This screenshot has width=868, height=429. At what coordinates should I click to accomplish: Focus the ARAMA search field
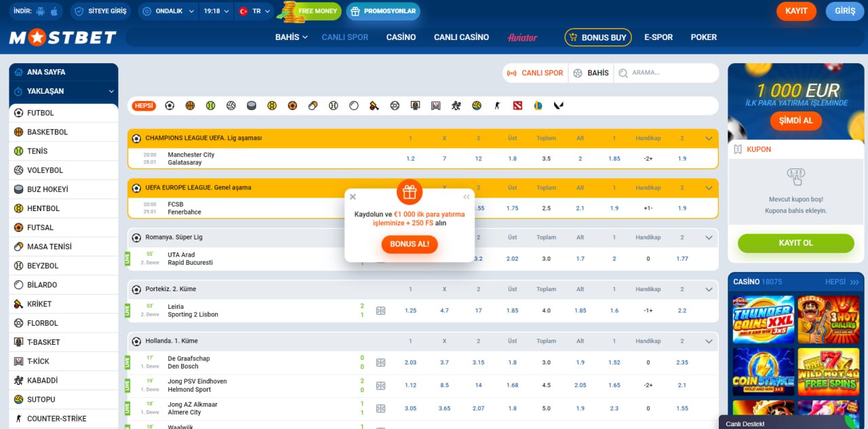coord(667,73)
